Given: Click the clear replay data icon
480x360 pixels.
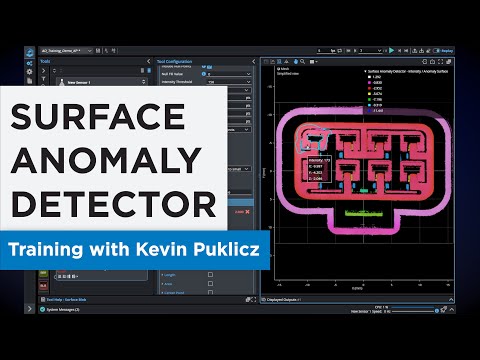Looking at the screenshot, I should click(428, 51).
